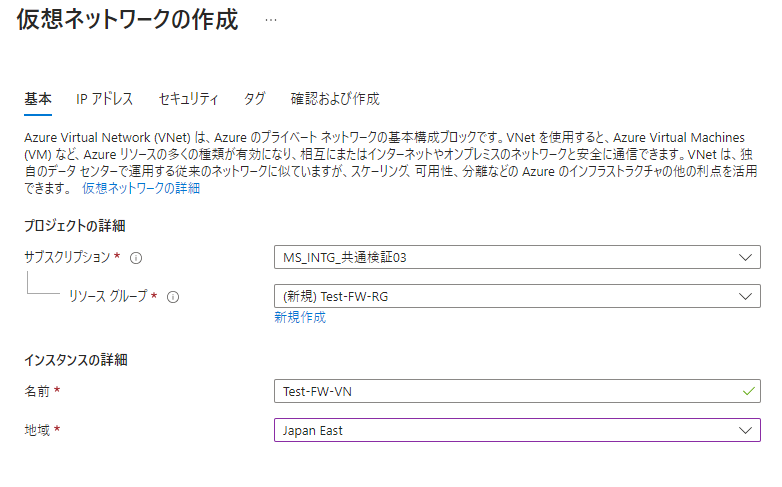
Task: Click the subscription info icon
Action: coord(136,258)
